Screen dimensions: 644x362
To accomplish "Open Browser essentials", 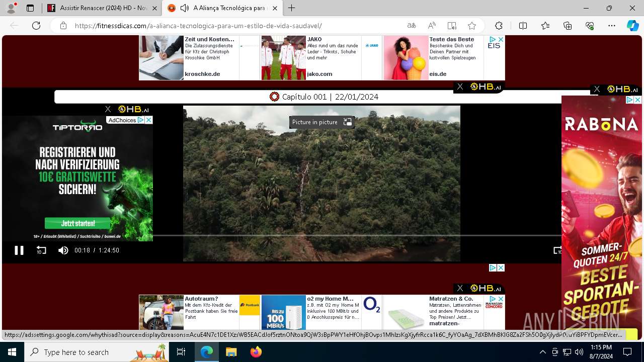I will (590, 26).
